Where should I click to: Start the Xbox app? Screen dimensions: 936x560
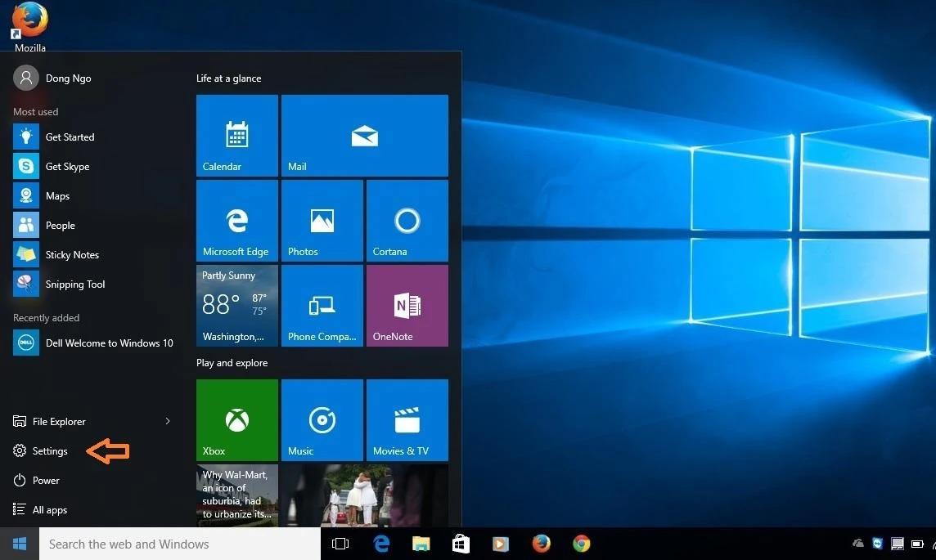pyautogui.click(x=236, y=419)
